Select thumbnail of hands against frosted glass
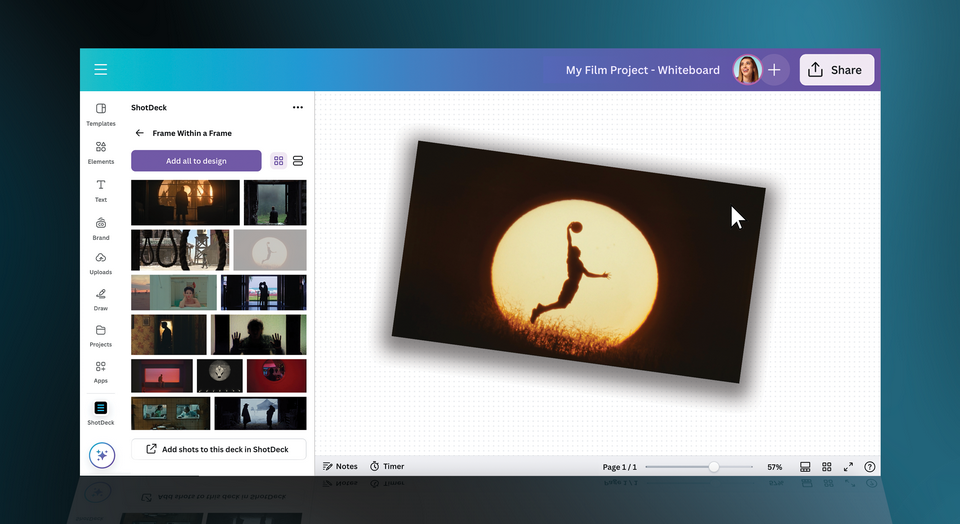Viewport: 960px width, 524px height. point(259,335)
